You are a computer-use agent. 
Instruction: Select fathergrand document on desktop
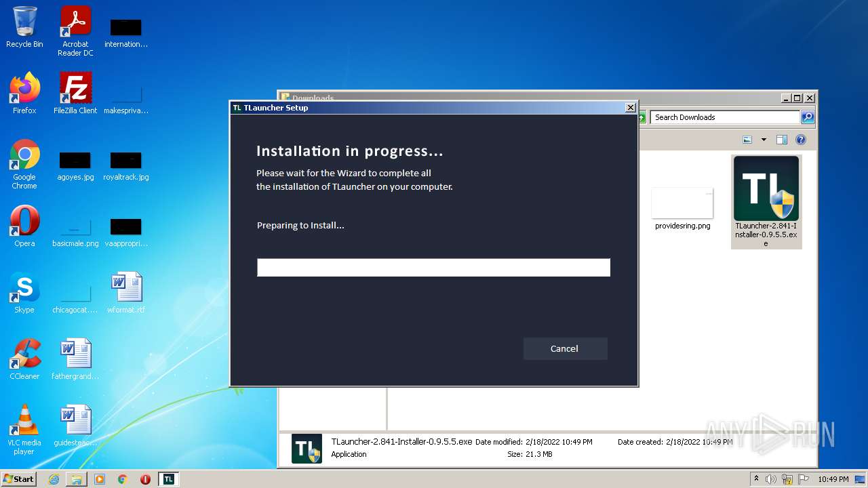click(x=75, y=359)
